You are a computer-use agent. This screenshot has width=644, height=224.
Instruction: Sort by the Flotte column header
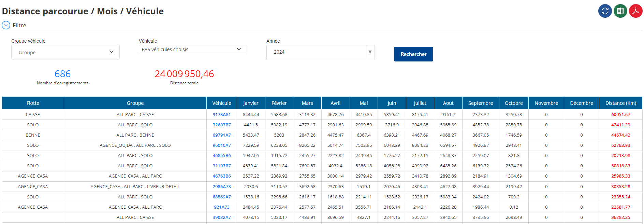[33, 103]
